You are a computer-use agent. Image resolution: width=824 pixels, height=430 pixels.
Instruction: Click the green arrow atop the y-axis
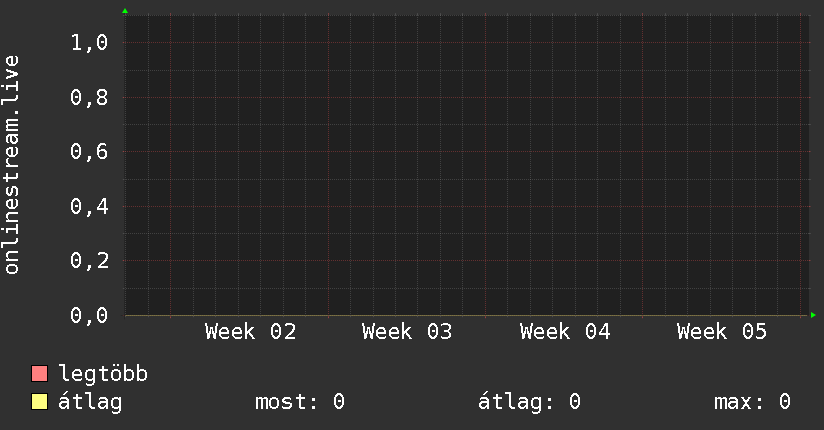(125, 11)
